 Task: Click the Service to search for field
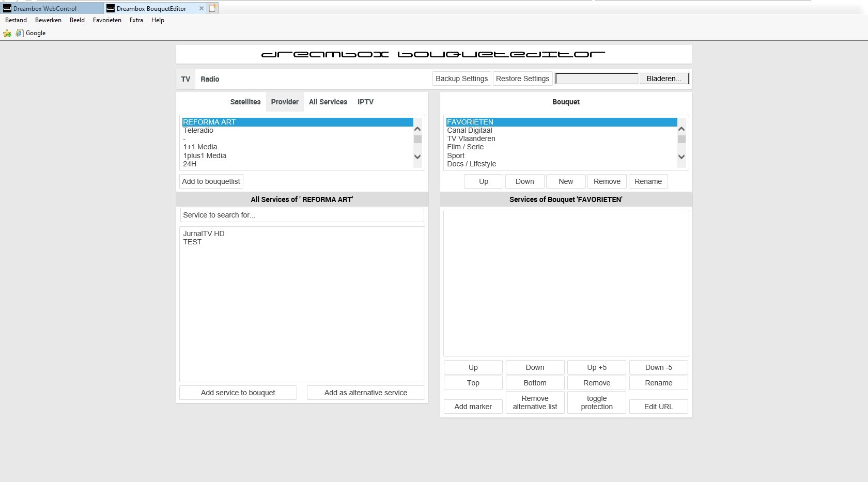pyautogui.click(x=302, y=215)
